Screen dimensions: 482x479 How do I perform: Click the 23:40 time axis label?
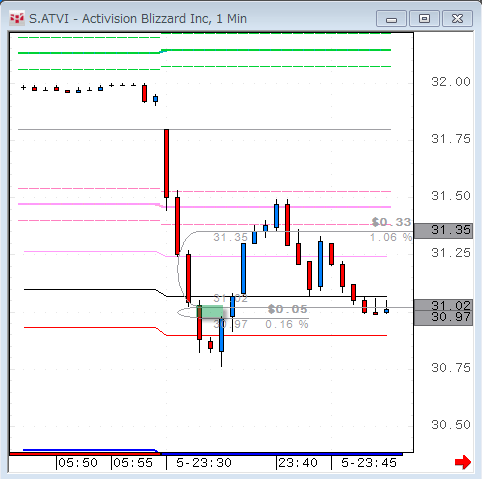298,463
